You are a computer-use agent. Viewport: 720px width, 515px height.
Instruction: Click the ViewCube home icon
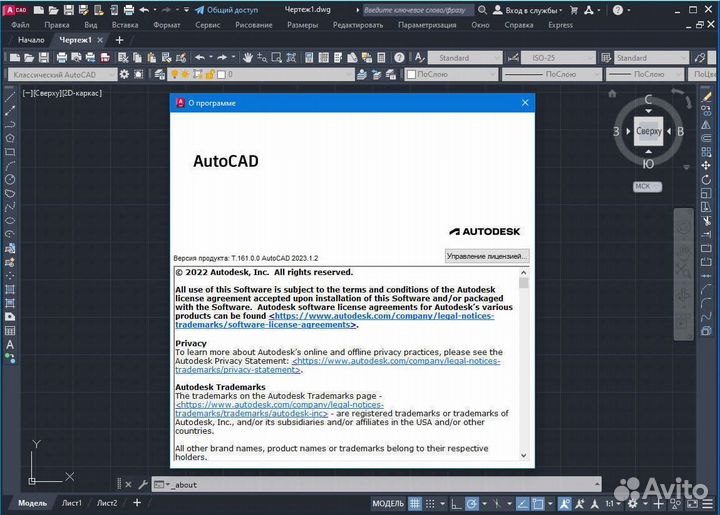pos(612,94)
